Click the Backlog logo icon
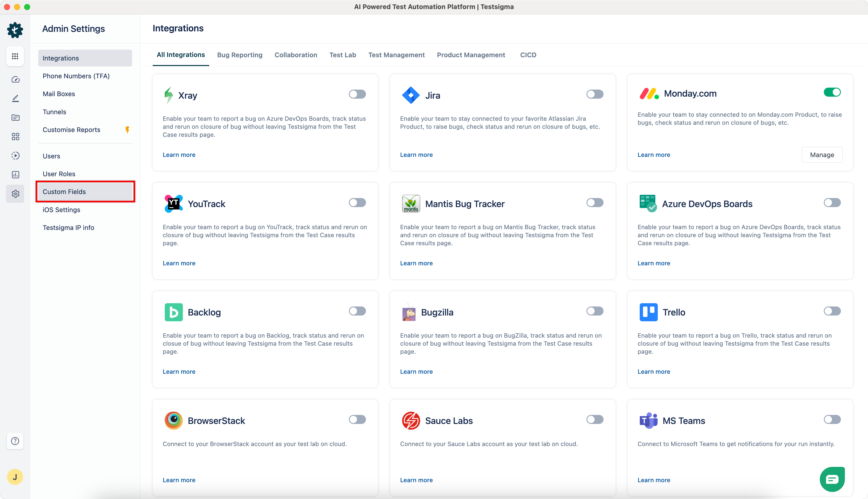 174,312
